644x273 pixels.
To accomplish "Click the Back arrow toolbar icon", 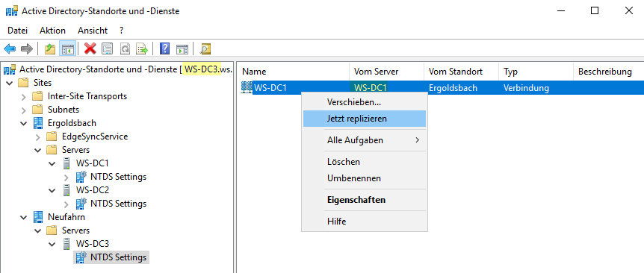I will click(10, 49).
